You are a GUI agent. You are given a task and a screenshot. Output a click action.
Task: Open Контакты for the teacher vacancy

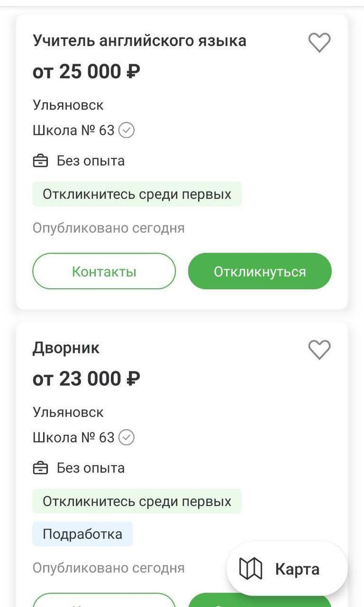(x=104, y=270)
